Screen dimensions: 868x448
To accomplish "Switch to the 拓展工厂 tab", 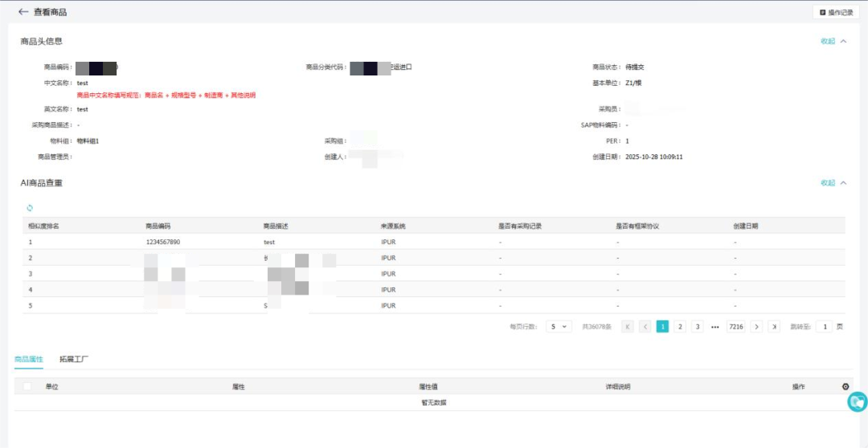I will click(74, 359).
